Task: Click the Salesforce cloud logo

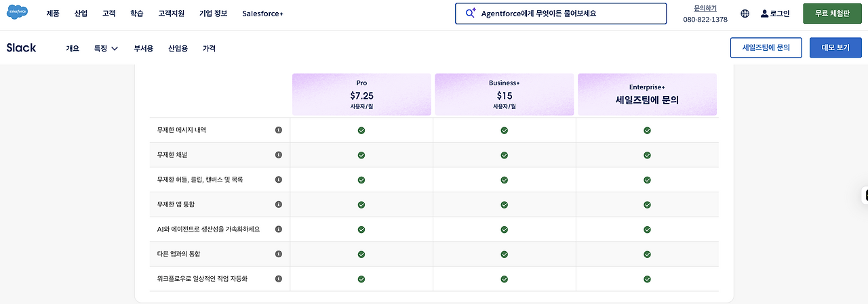Action: [x=17, y=14]
